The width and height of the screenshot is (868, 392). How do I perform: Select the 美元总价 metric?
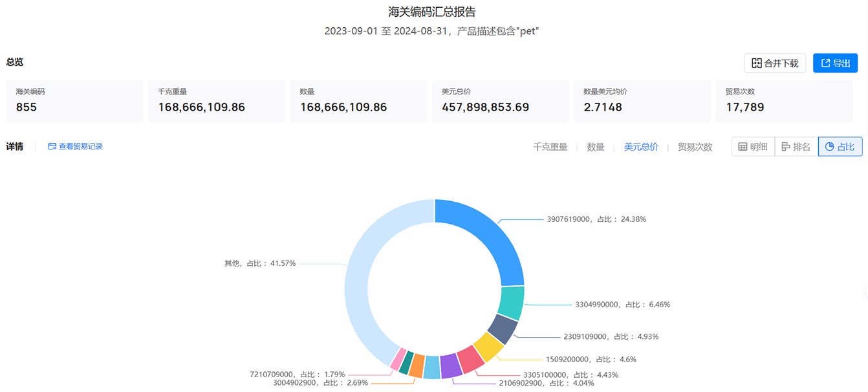641,147
